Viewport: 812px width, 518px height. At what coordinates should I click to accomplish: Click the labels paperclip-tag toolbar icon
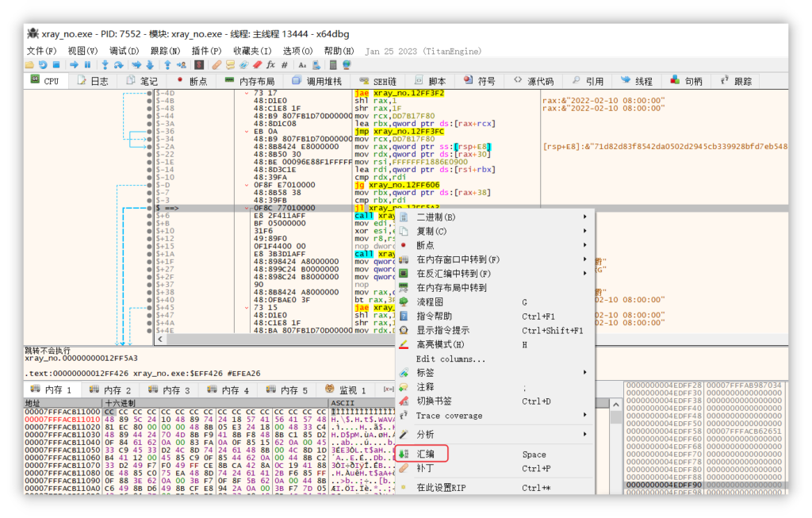point(243,65)
